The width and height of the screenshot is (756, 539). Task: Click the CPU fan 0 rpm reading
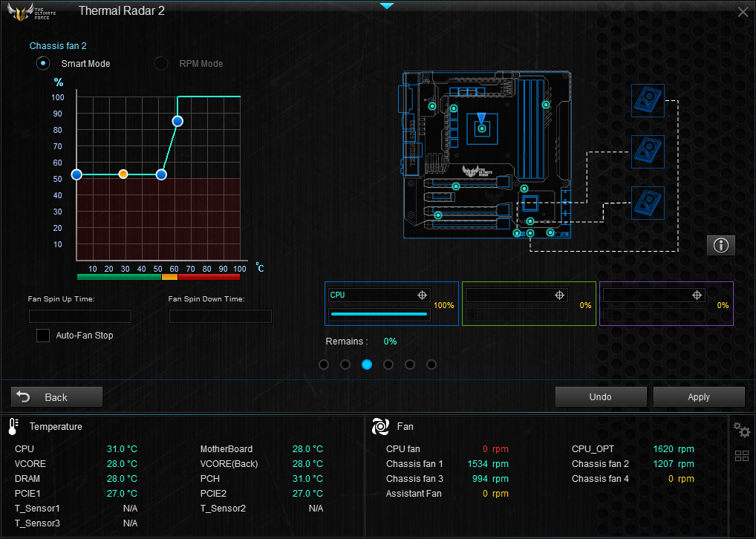[x=495, y=449]
